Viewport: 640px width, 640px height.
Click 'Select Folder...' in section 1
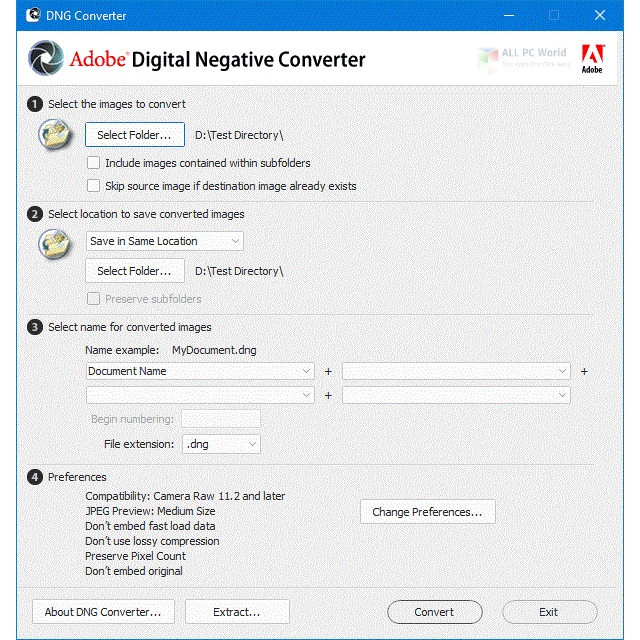tap(135, 135)
